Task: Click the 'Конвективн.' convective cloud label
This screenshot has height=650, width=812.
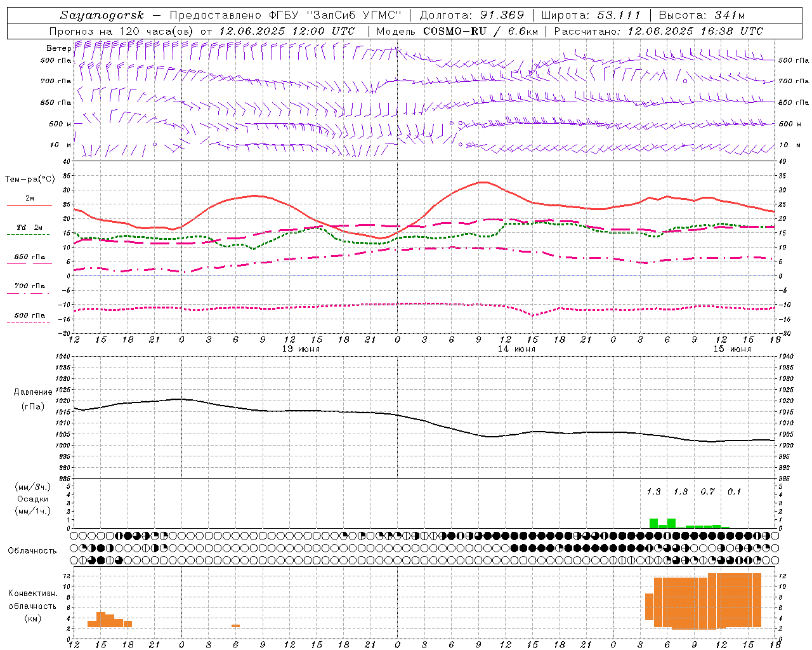Action: [33, 594]
